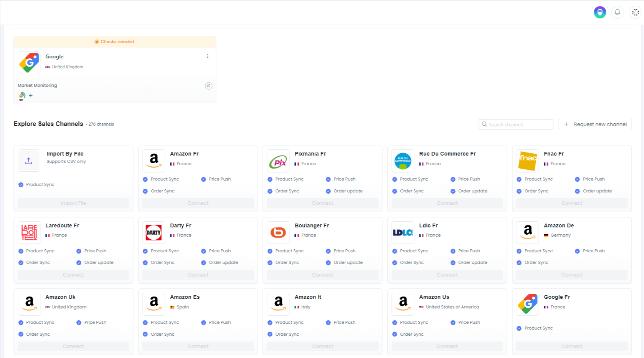Connect the Google Fr channel
Viewport: 644px width, 358px height.
tap(572, 346)
